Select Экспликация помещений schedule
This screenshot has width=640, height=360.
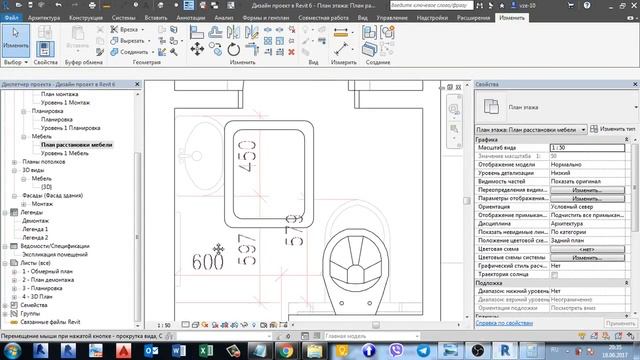click(55, 255)
